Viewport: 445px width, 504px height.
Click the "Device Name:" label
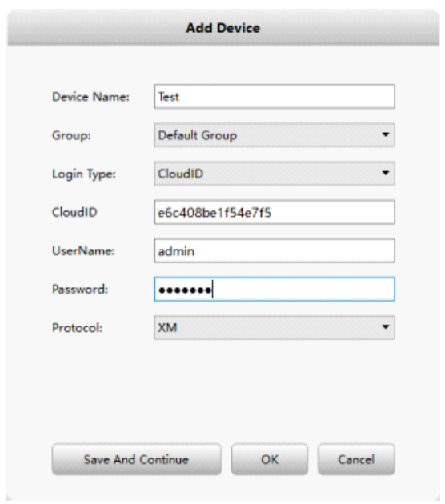[x=90, y=97]
